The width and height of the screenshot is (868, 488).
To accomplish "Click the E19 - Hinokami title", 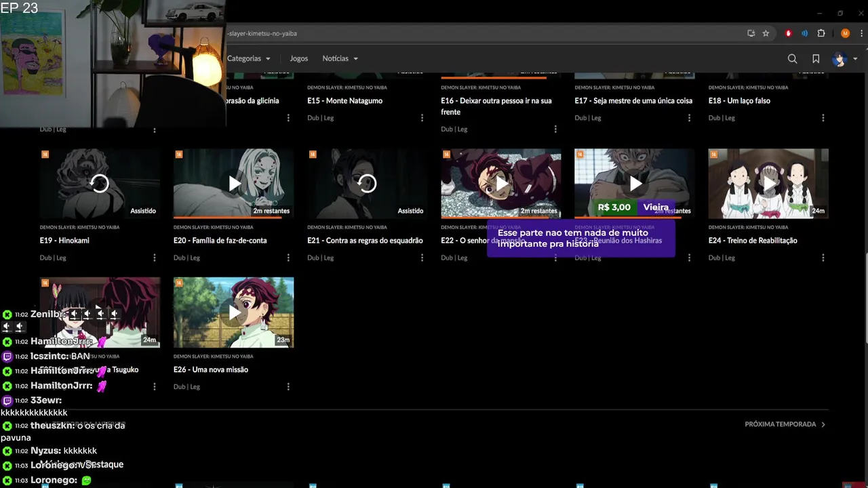I will (x=64, y=241).
